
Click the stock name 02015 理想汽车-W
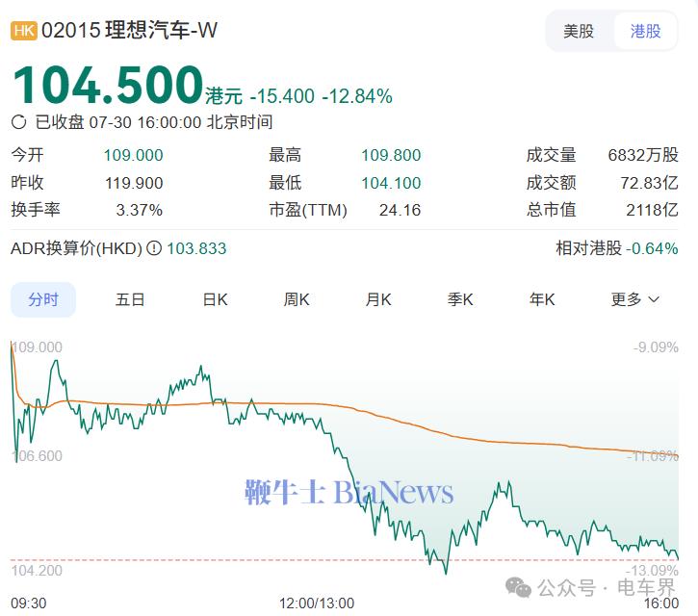coord(129,31)
